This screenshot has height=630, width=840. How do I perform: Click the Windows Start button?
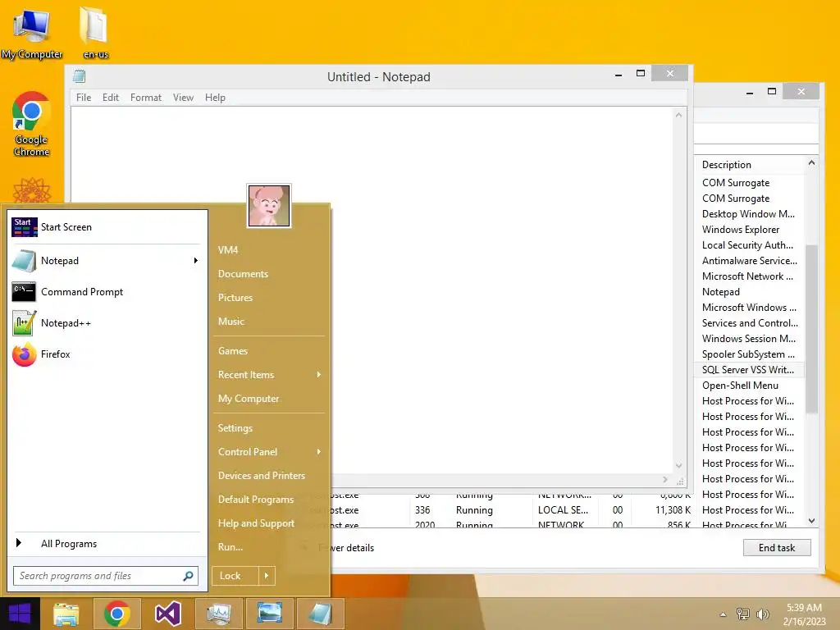[20, 614]
